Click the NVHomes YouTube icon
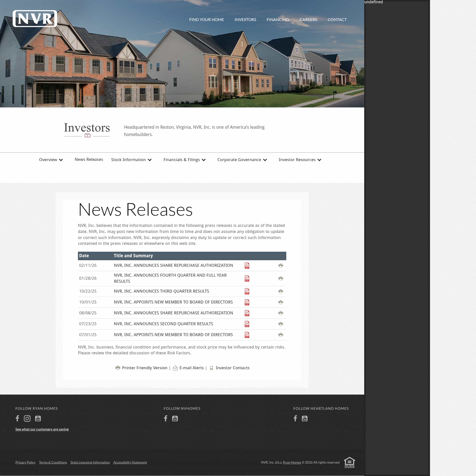 (175, 419)
